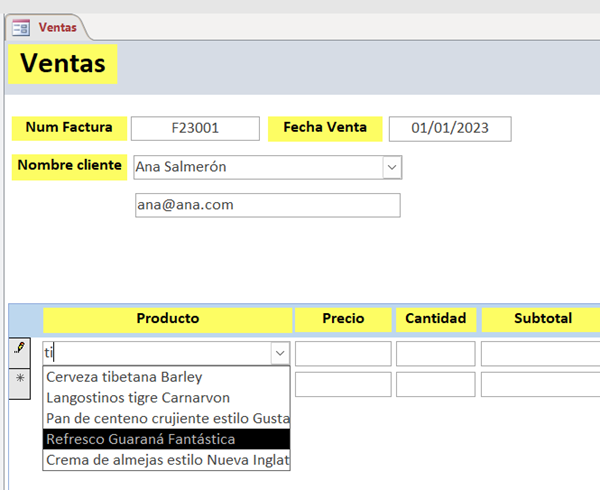Click the Num Factura field F23001

pos(194,128)
